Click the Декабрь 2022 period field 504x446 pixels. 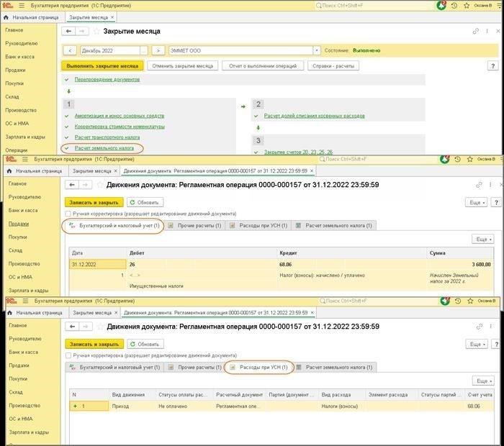(110, 50)
